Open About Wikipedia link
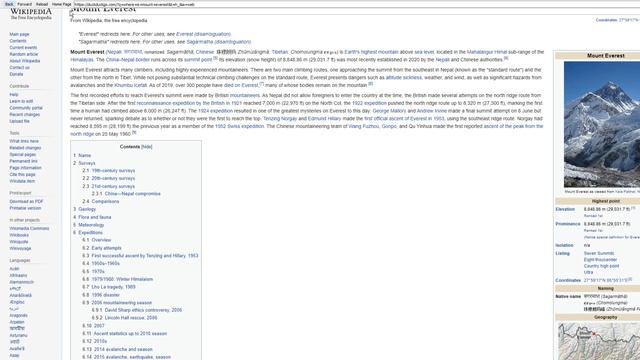Image resolution: width=640 pixels, height=360 pixels. coord(24,61)
